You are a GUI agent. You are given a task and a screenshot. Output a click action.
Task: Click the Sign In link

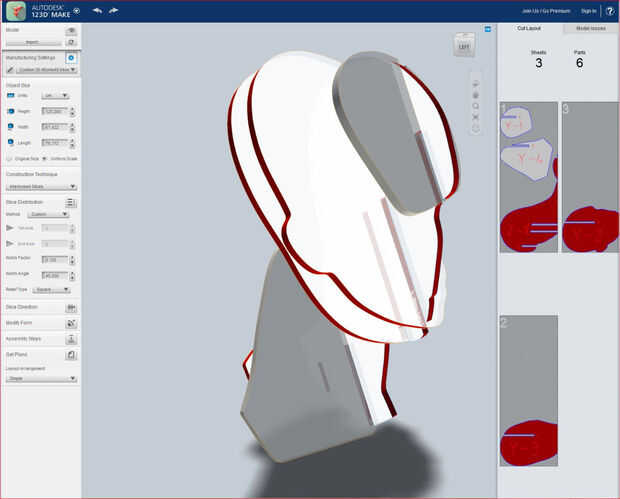click(588, 11)
